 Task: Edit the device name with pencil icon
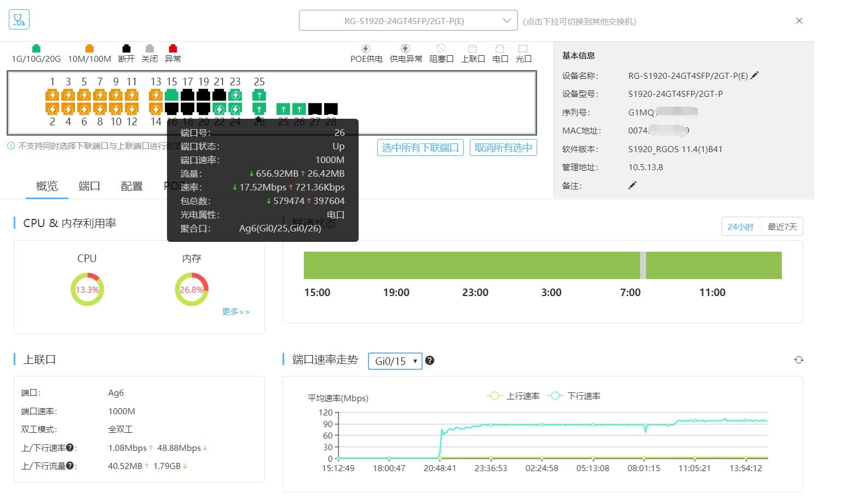(x=754, y=76)
